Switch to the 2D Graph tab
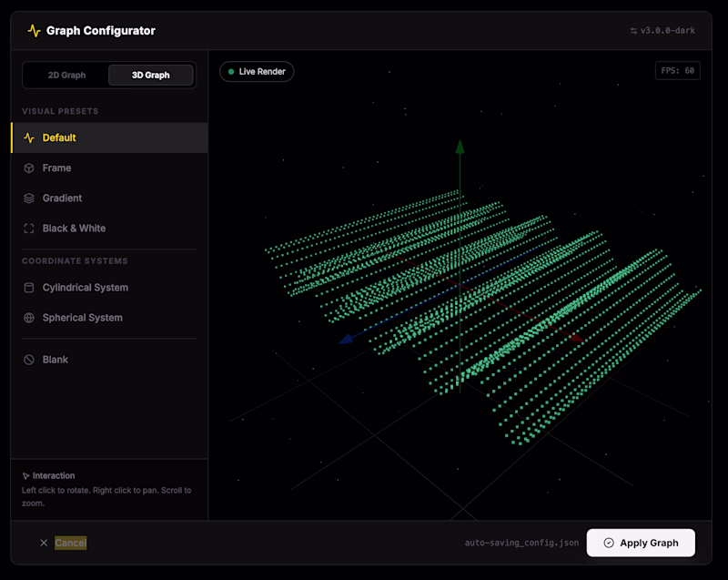This screenshot has height=580, width=728. (66, 75)
